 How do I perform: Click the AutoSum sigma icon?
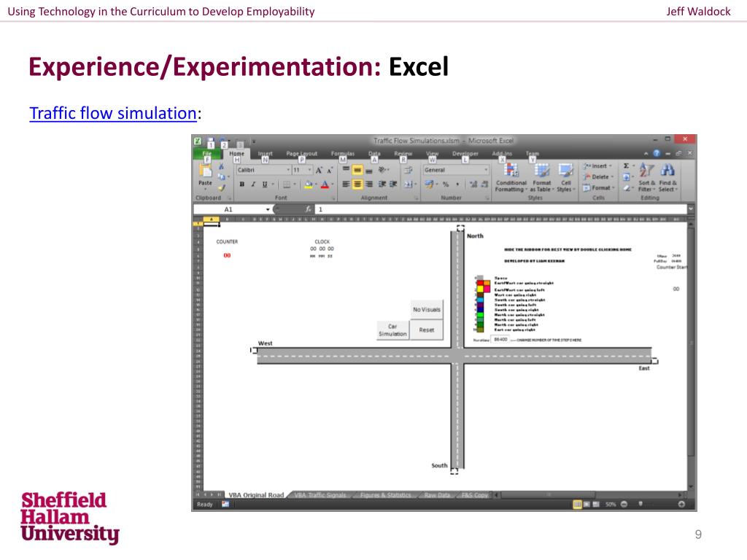click(x=627, y=166)
